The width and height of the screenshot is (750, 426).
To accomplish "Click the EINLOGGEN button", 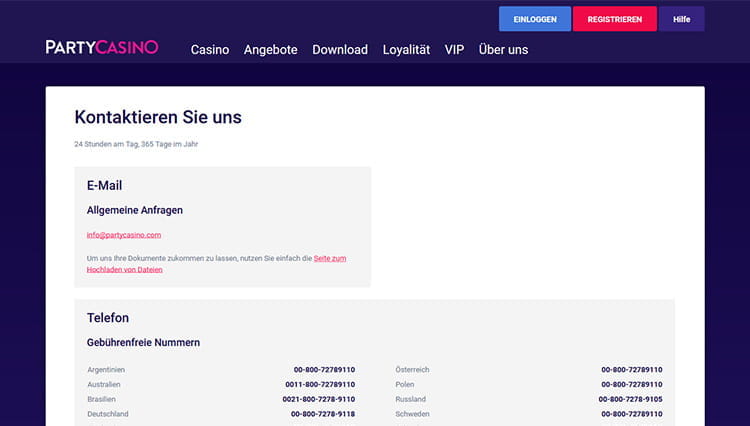I will (x=535, y=19).
